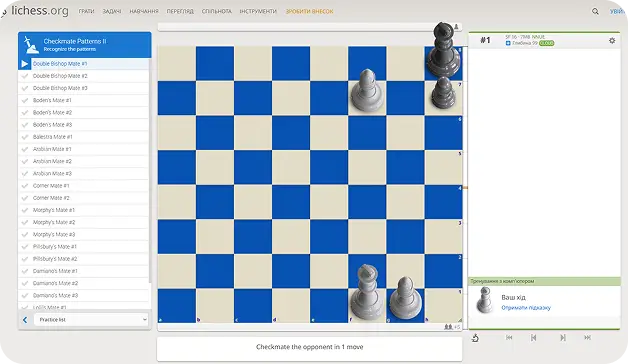Open chapter Arabian Mate #3
The height and width of the screenshot is (364, 628).
tap(84, 173)
